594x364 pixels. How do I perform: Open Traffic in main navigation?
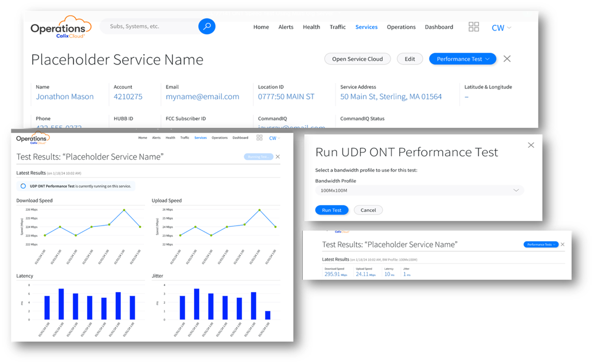pyautogui.click(x=338, y=27)
